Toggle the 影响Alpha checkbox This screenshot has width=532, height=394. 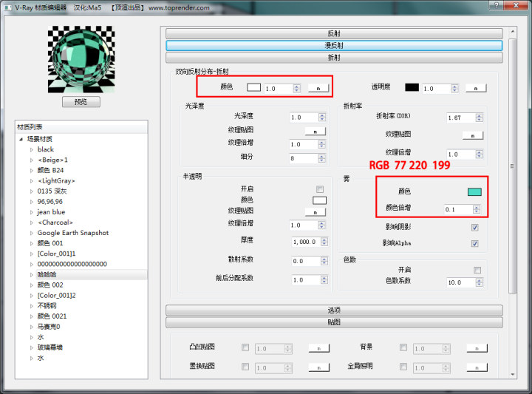(x=474, y=244)
